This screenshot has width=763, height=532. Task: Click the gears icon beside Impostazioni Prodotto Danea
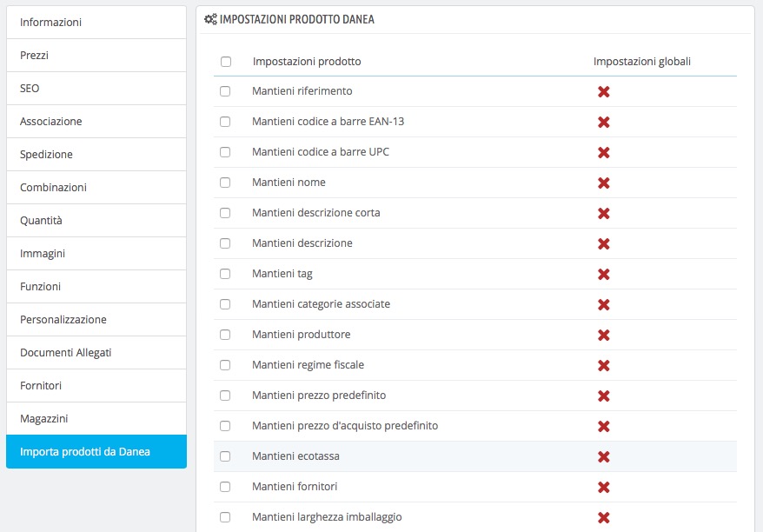[210, 19]
